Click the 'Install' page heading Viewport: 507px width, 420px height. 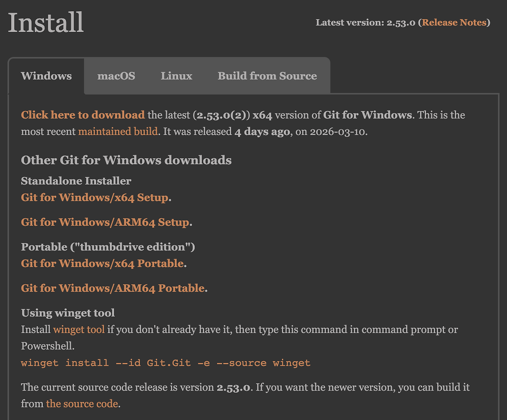pyautogui.click(x=46, y=23)
